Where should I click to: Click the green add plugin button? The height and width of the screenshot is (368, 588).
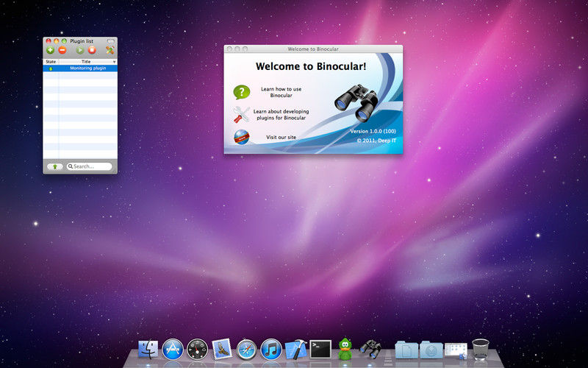50,50
